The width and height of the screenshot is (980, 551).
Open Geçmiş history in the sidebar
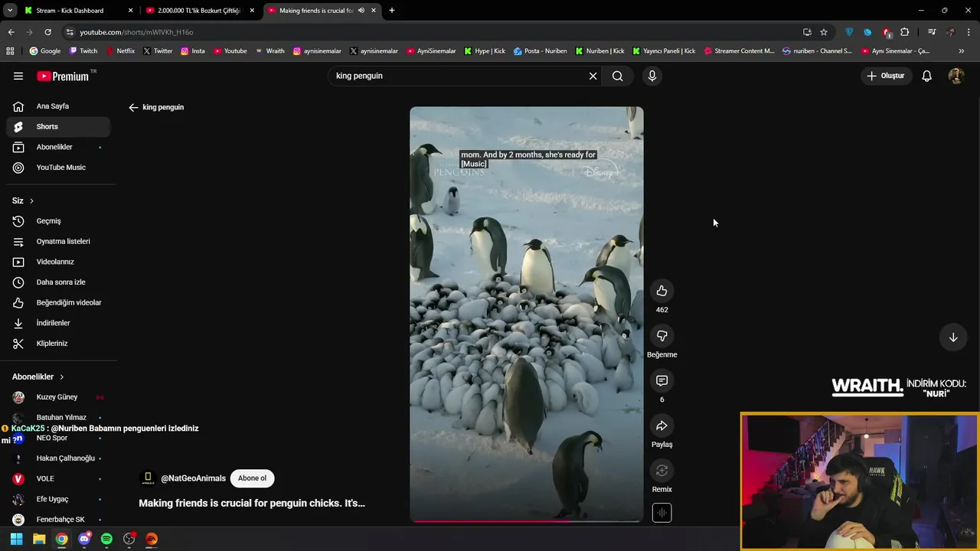click(57, 221)
